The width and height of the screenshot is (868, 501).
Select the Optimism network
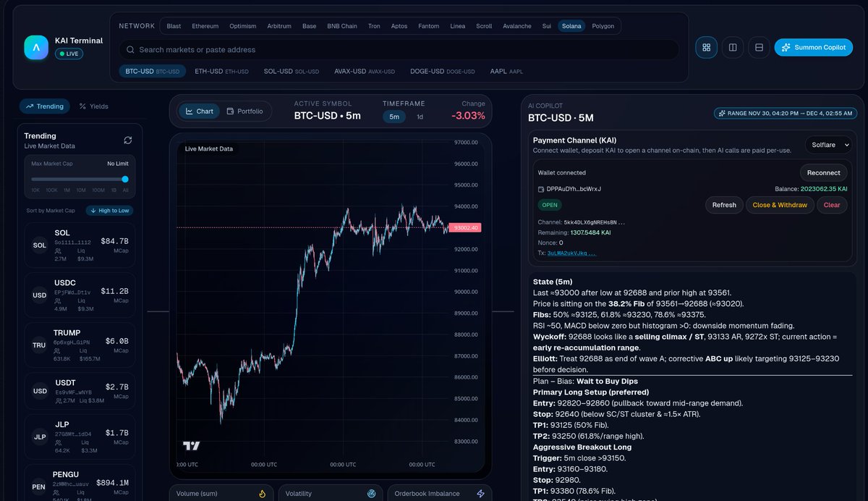click(x=243, y=26)
